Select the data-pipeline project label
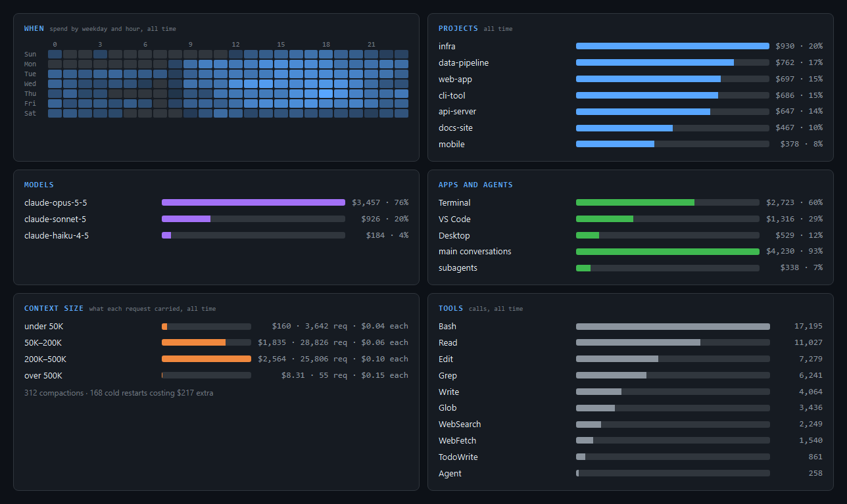847x504 pixels. pyautogui.click(x=464, y=63)
